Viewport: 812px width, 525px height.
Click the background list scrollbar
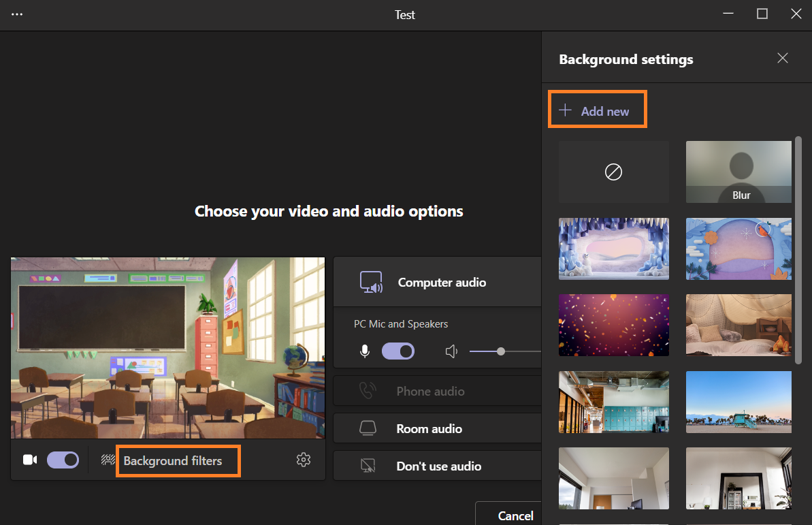pos(798,250)
